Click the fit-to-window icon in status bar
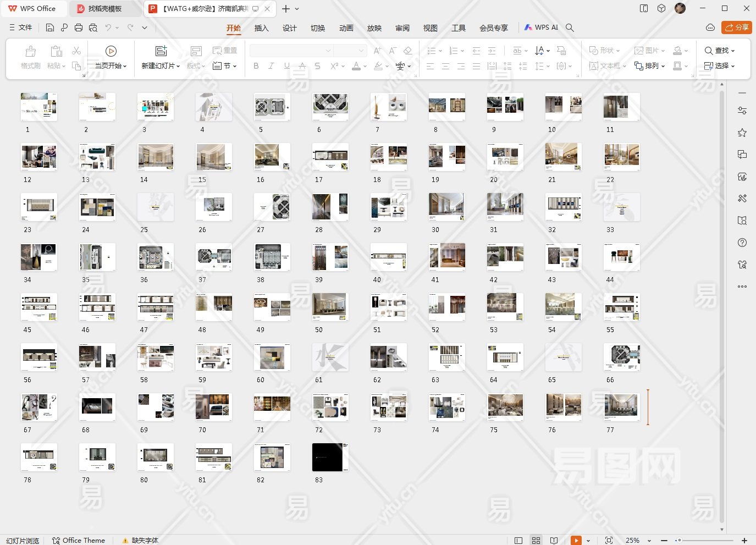756x545 pixels. click(x=609, y=541)
